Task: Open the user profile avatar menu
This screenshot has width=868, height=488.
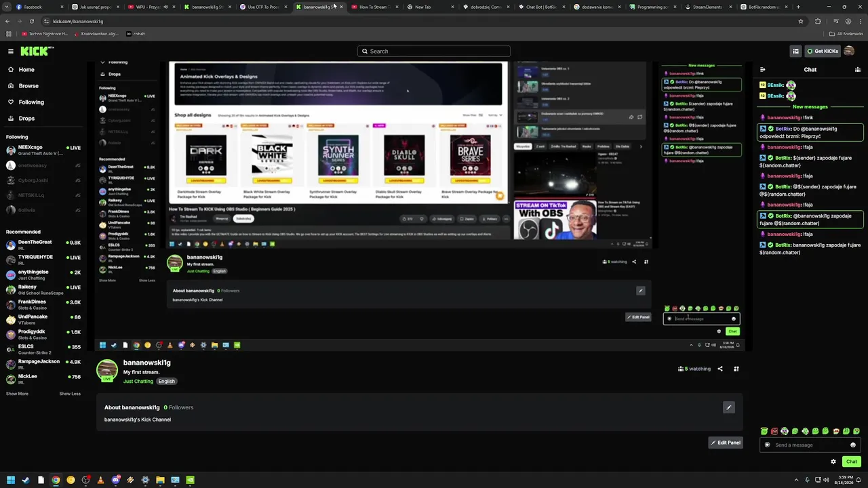Action: pos(850,51)
